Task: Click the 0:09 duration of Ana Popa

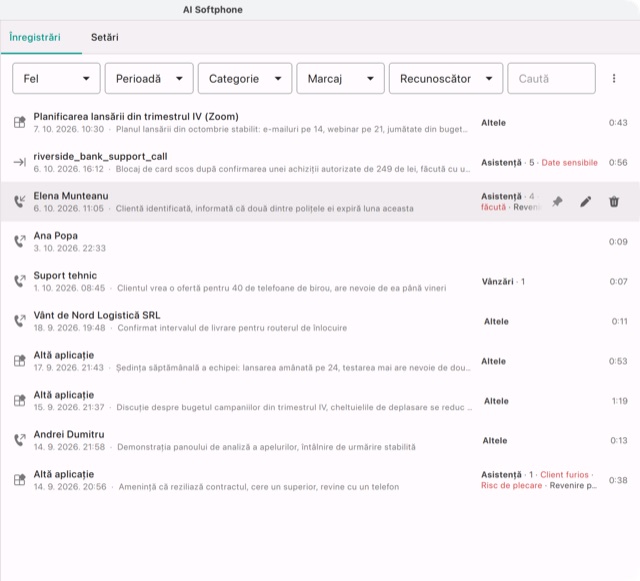Action: tap(618, 242)
